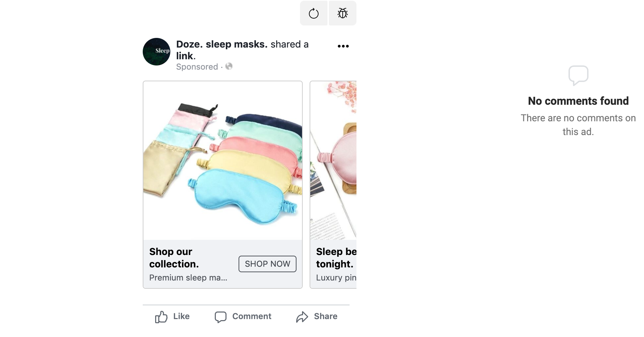Open the post options ellipsis menu
This screenshot has width=644, height=337.
[x=343, y=45]
